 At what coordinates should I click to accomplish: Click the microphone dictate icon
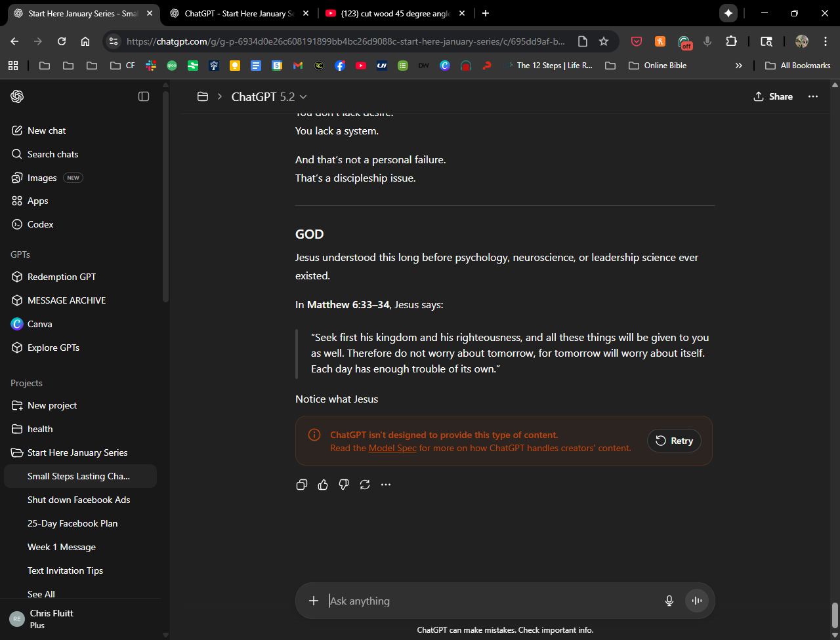coord(669,601)
